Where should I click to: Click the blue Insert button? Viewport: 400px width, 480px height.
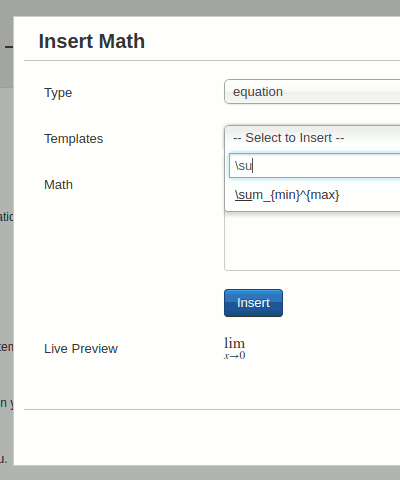(253, 303)
